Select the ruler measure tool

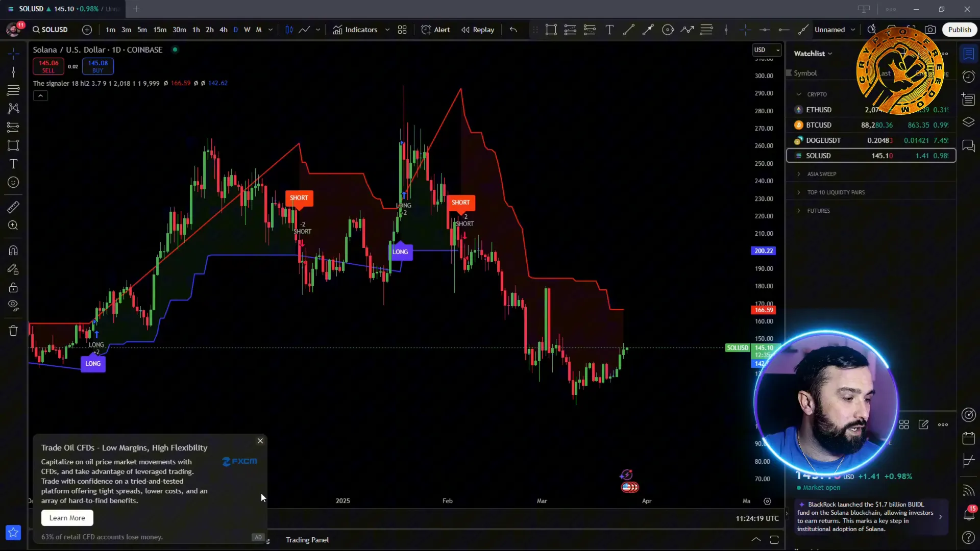13,207
